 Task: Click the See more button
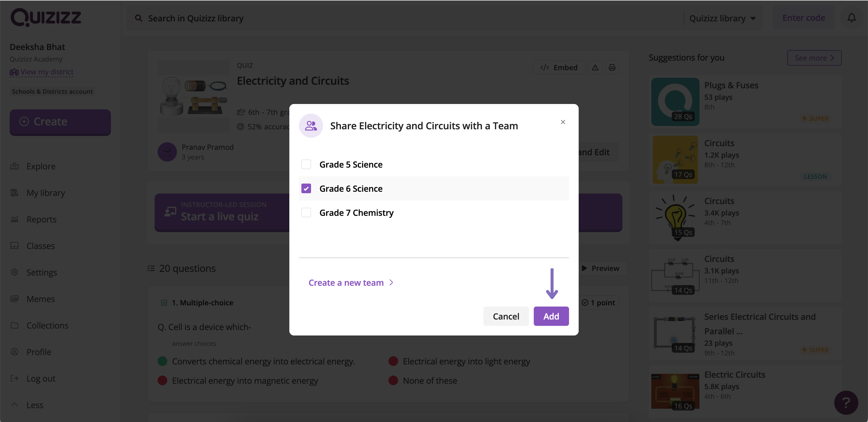point(814,58)
